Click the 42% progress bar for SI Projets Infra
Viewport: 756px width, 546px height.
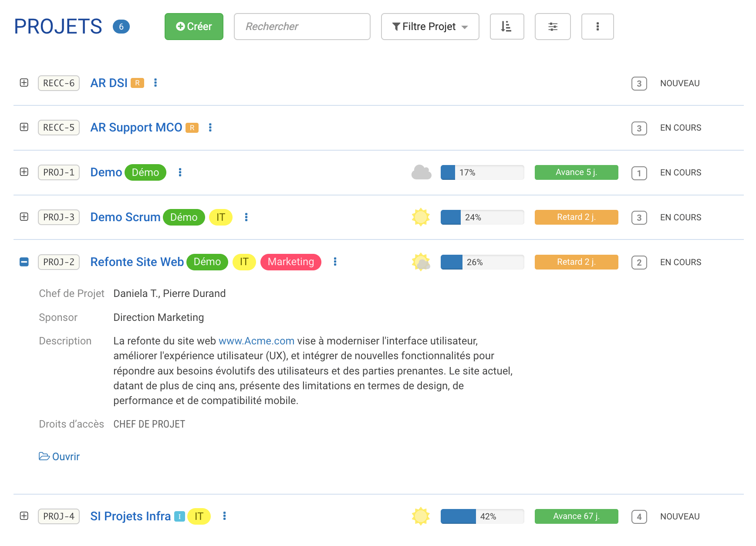coord(482,516)
